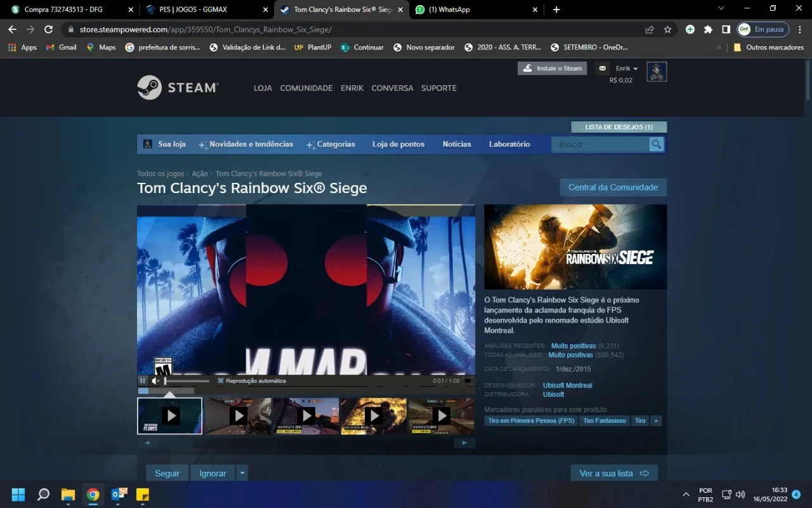Open the LISTA DE DESEJOS (1) button
Screen dimensions: 812x508
point(619,127)
